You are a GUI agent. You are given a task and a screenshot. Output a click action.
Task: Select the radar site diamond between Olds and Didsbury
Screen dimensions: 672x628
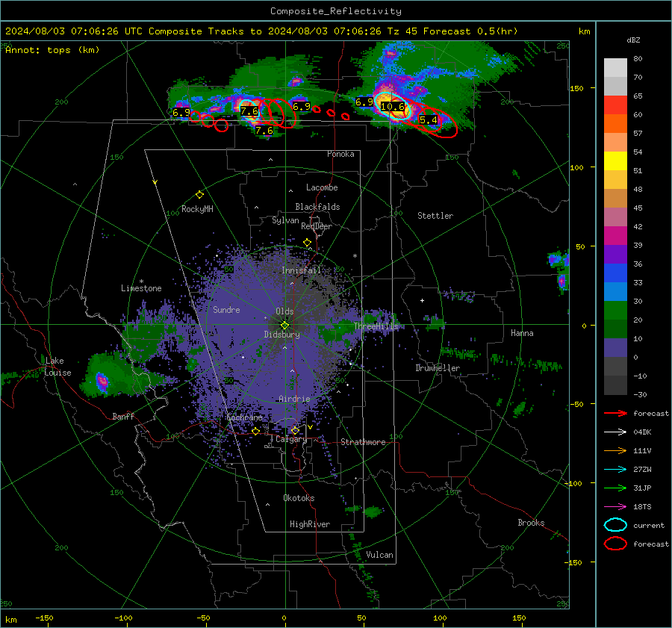284,325
